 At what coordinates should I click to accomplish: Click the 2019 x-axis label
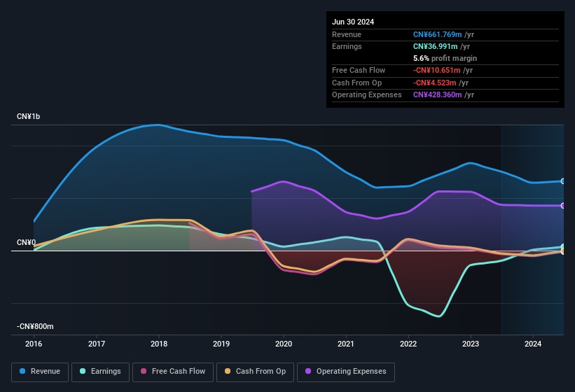[x=221, y=344]
